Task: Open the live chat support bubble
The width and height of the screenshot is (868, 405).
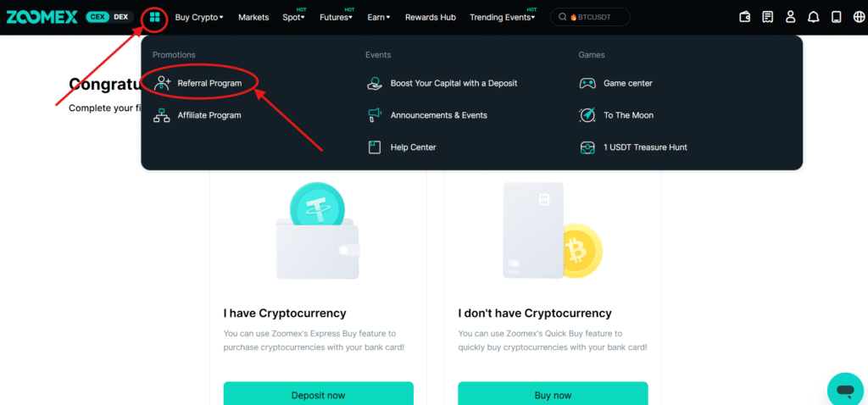Action: (x=845, y=391)
